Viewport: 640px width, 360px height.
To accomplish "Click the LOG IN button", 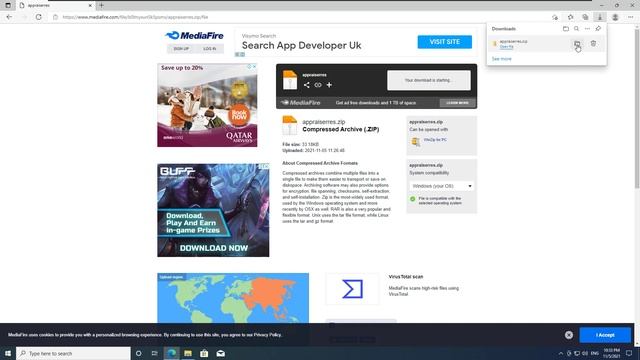I will pos(210,49).
